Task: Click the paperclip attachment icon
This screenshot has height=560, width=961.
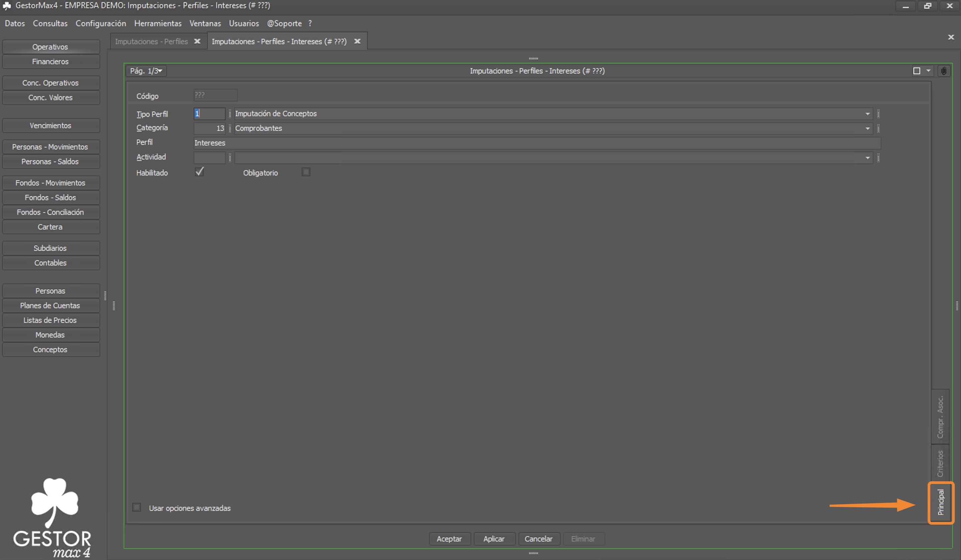Action: click(943, 71)
